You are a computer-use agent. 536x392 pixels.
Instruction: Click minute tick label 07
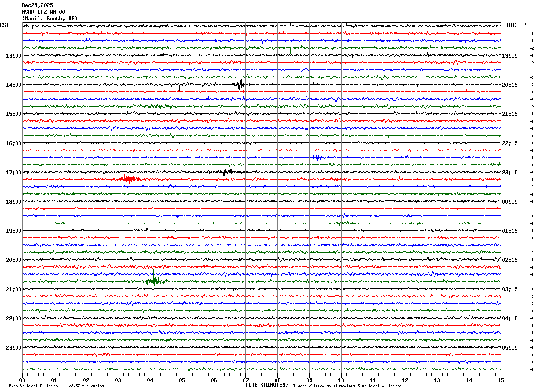(245, 380)
